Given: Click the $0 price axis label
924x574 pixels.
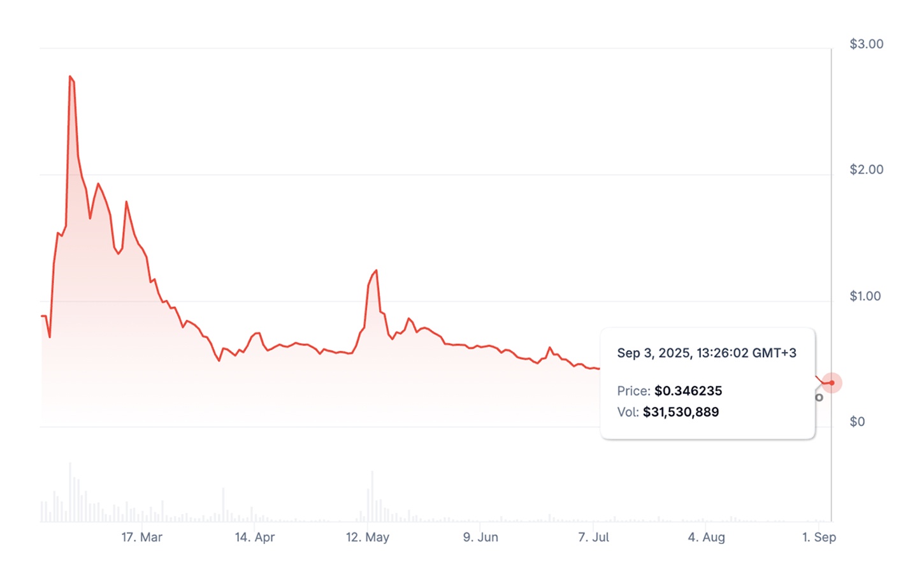Looking at the screenshot, I should coord(857,422).
